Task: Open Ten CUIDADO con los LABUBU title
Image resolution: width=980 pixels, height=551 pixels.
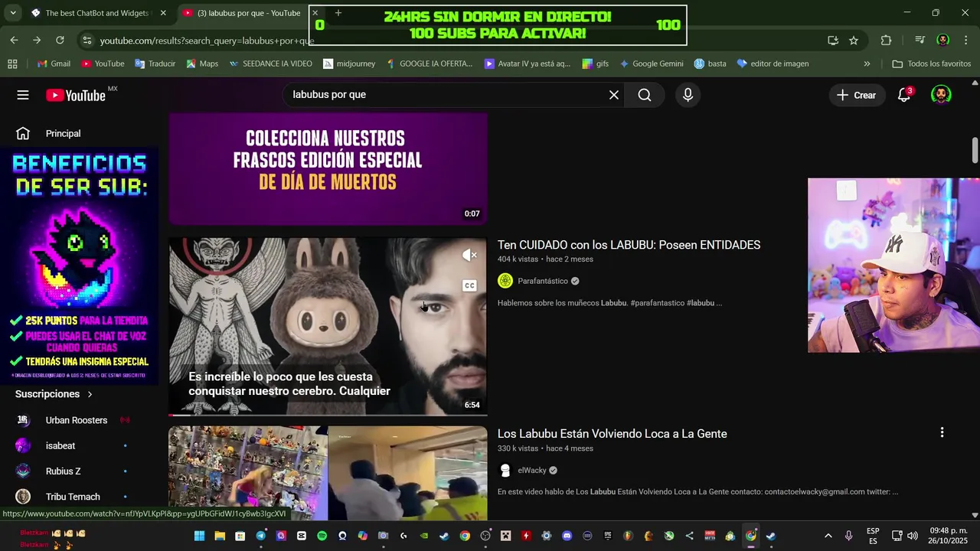Action: coord(629,245)
